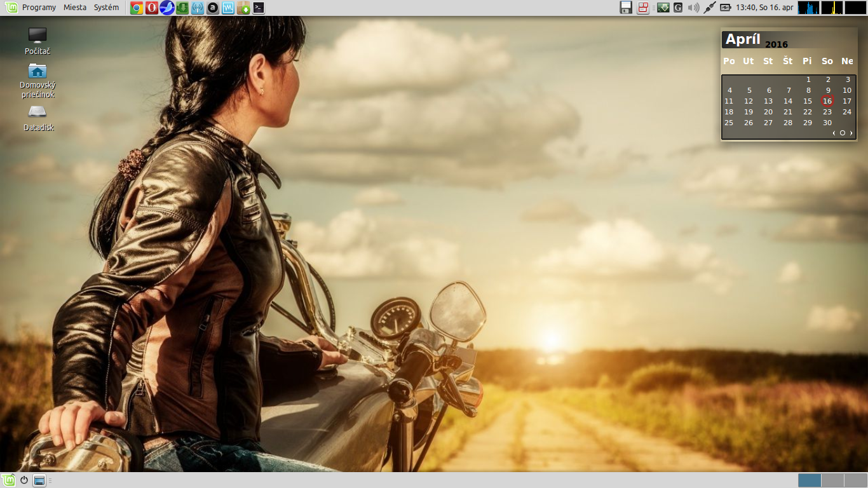
Task: Click the blue CPU usage monitor graph
Action: [809, 8]
